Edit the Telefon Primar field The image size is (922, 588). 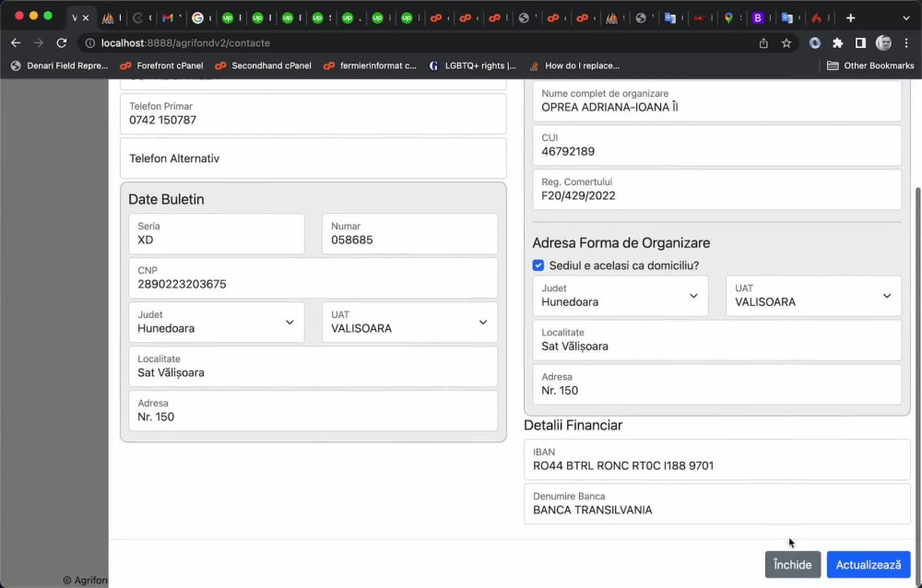(313, 113)
